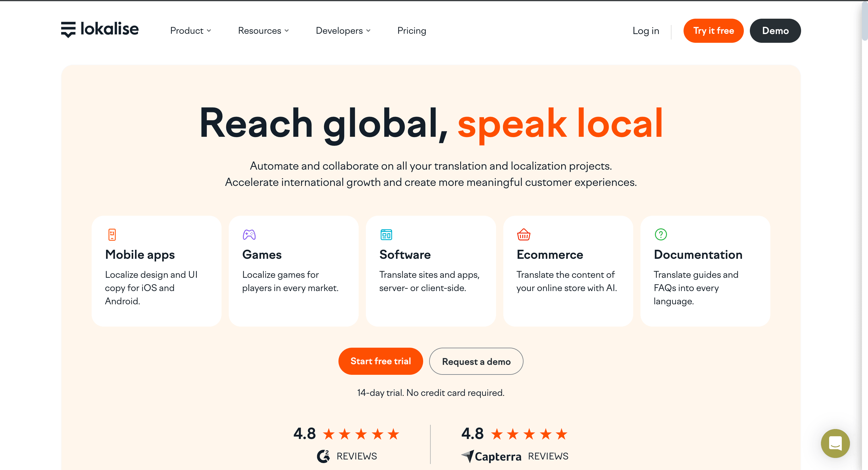This screenshot has width=868, height=470.
Task: Expand the Developers dropdown menu
Action: (x=343, y=31)
